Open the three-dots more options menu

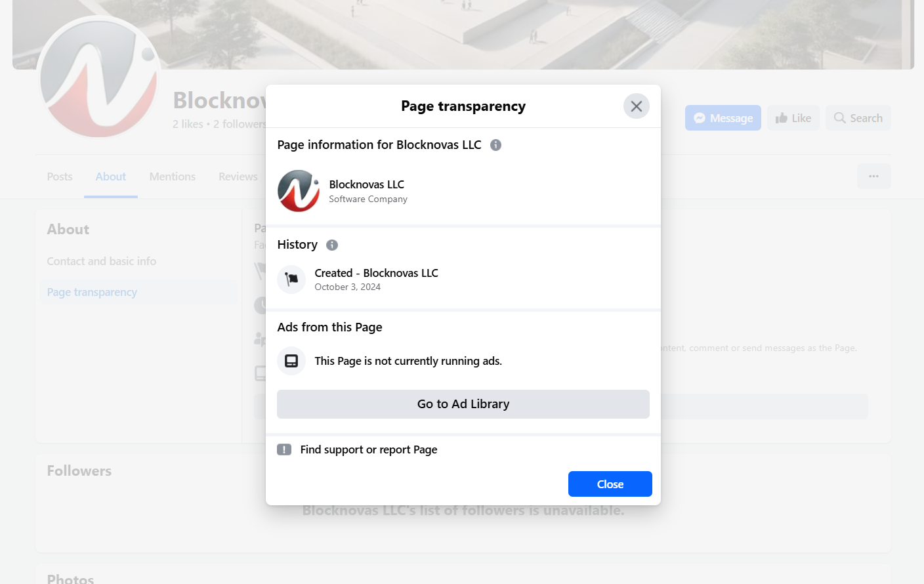[874, 177]
